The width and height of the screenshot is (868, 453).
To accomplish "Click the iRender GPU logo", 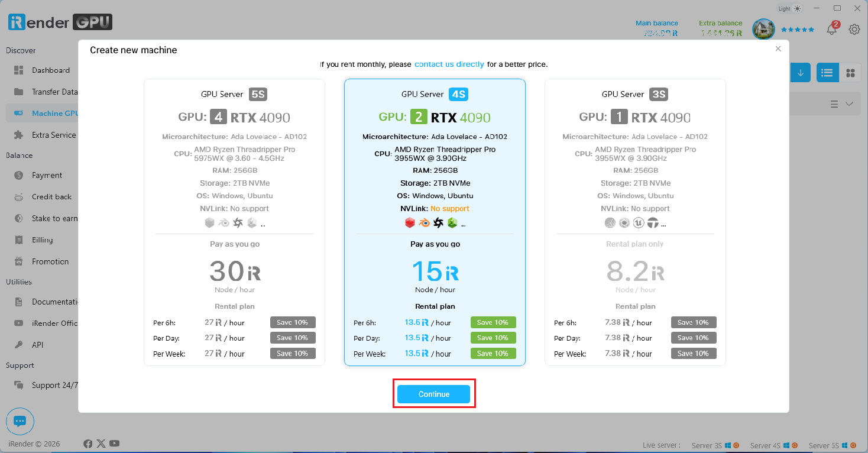I will click(60, 22).
